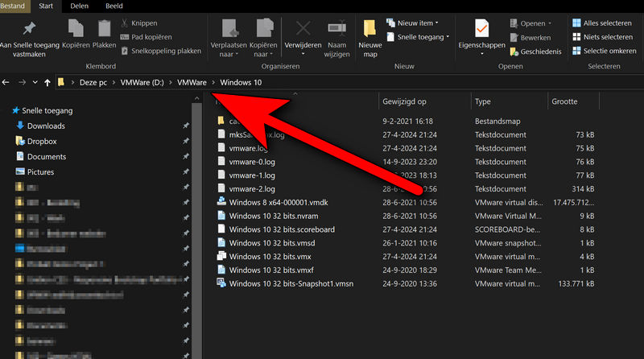Click Naam wijzigen rename icon
Screen dimensions: 644x359
point(336,28)
